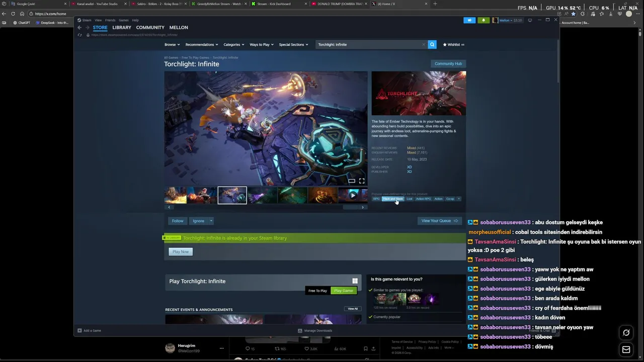Image resolution: width=644 pixels, height=362 pixels.
Task: Click green Play Game button
Action: click(344, 291)
